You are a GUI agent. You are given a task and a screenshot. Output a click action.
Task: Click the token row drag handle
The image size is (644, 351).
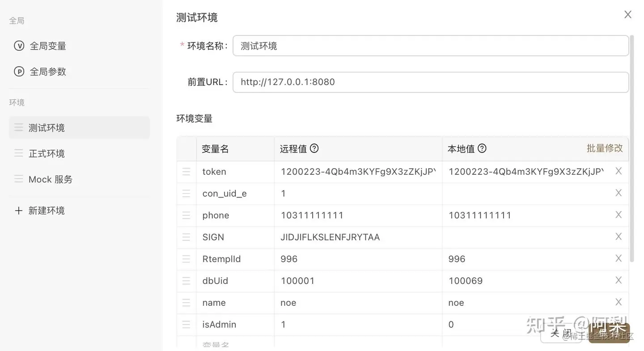tap(186, 172)
